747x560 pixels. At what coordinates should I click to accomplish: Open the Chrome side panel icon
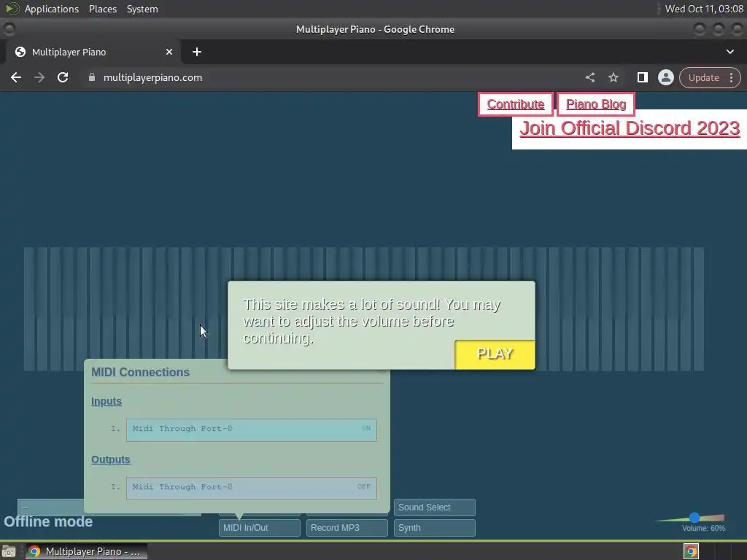[642, 77]
